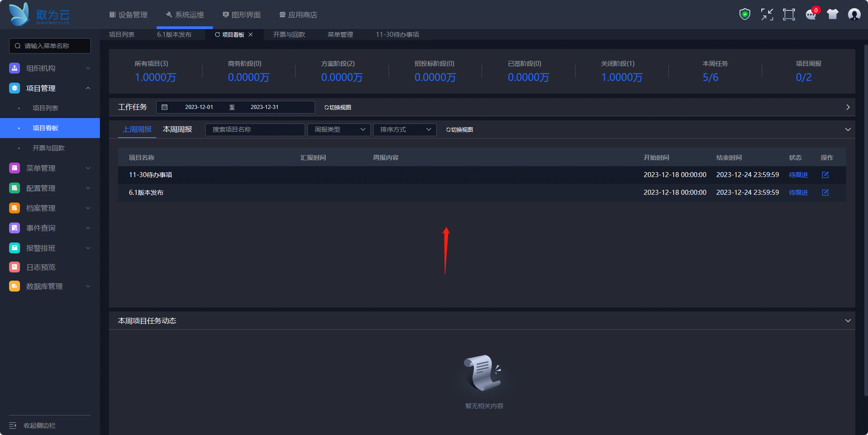Collapse the 本周项目任务动态 panel

pyautogui.click(x=848, y=321)
